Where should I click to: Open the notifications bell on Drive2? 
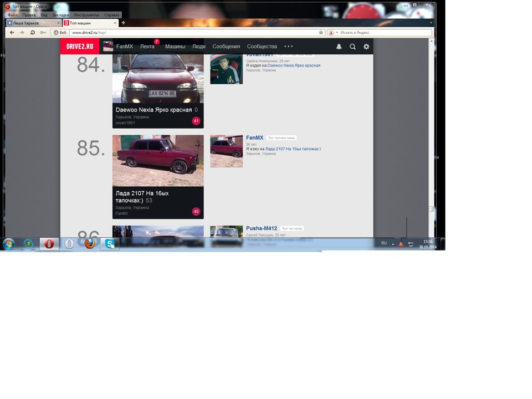pos(339,47)
